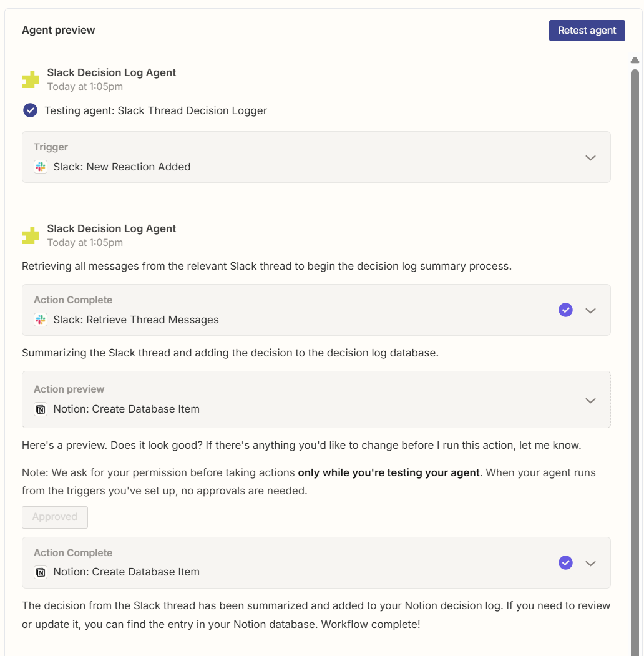The height and width of the screenshot is (656, 644).
Task: Click Notion icon in completed action card
Action: pyautogui.click(x=41, y=572)
